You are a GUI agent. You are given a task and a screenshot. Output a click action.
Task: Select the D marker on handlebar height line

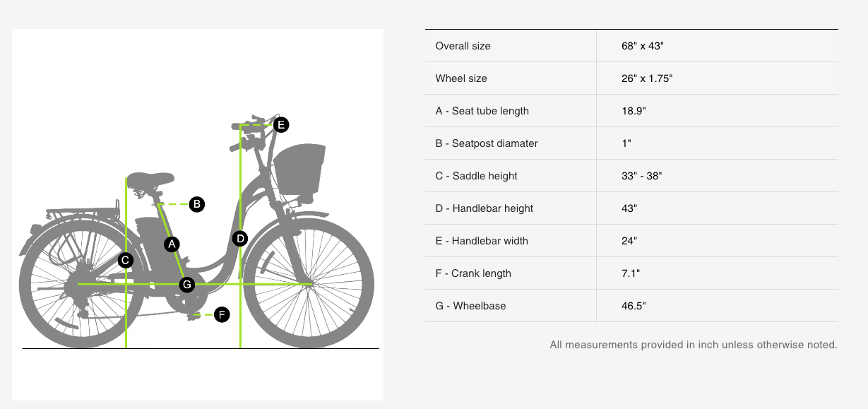coord(241,238)
